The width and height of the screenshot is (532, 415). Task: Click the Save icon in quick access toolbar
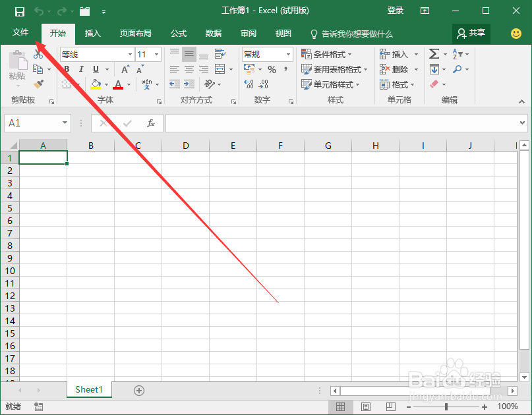[19, 11]
